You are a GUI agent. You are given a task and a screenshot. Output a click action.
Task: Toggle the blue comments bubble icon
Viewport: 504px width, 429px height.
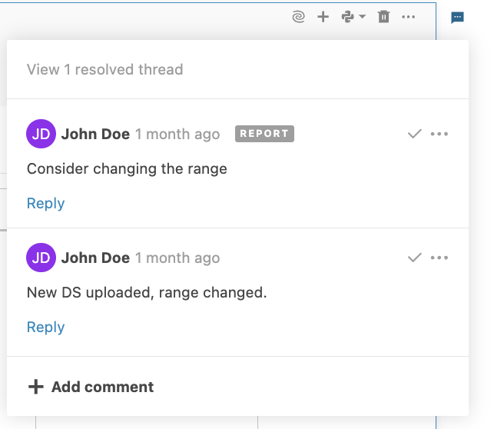tap(457, 18)
